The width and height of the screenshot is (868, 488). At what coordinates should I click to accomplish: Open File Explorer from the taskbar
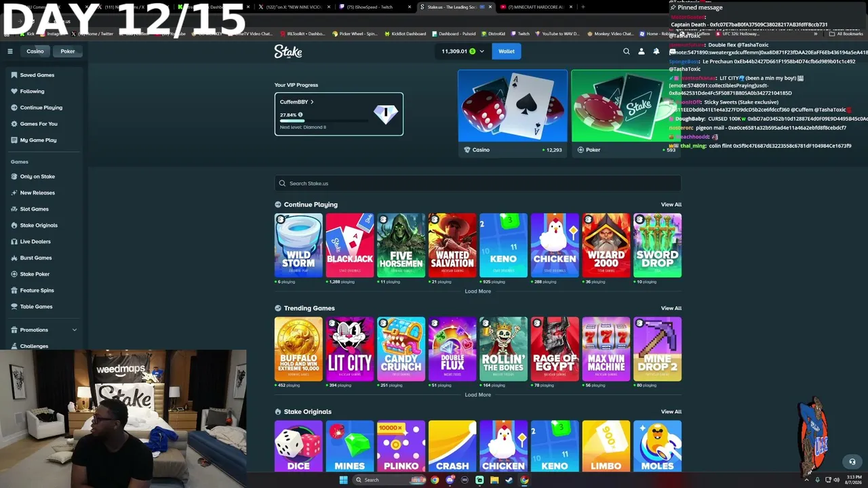(x=494, y=480)
